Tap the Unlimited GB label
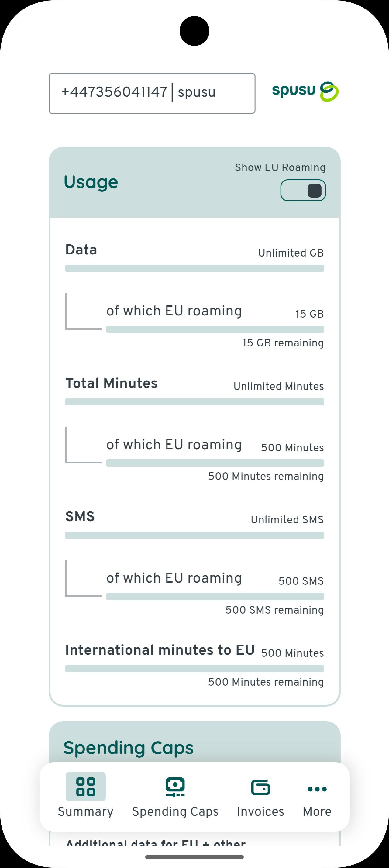389x868 pixels. click(291, 253)
